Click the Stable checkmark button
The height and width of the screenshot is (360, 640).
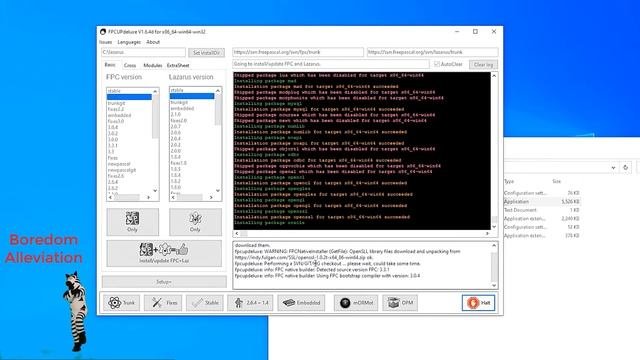pos(205,303)
